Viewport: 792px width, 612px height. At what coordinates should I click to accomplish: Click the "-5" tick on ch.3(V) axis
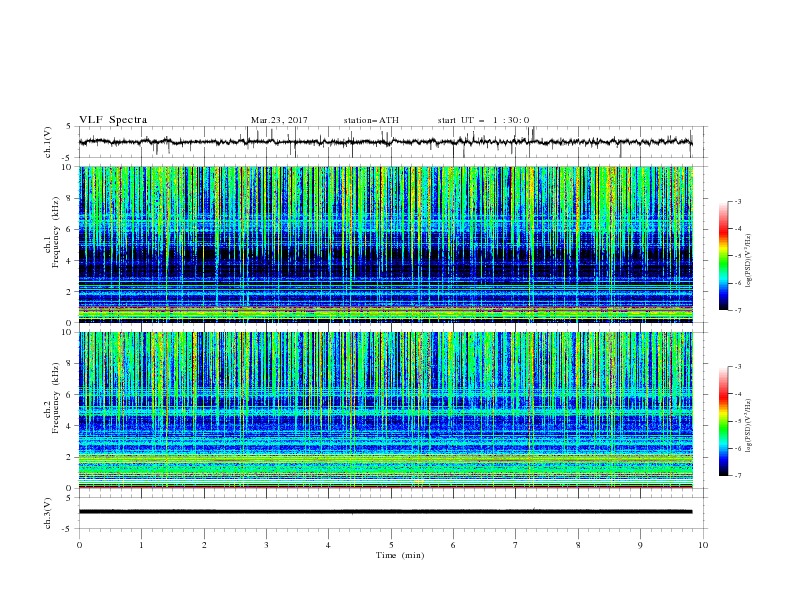tap(67, 529)
